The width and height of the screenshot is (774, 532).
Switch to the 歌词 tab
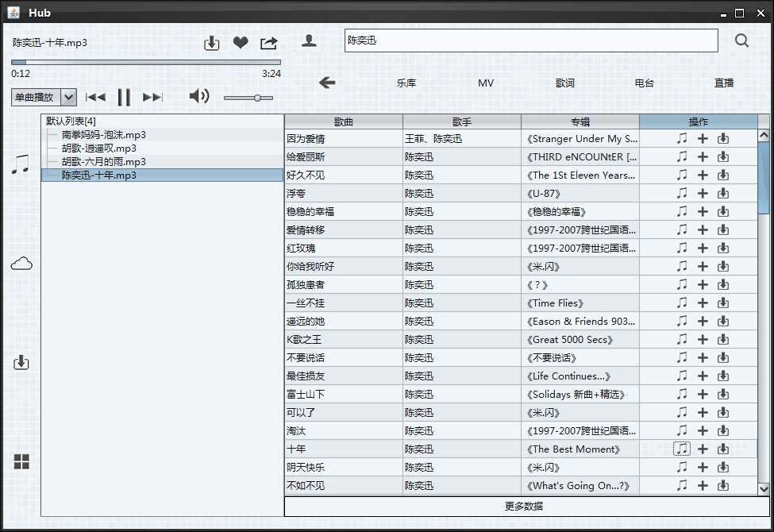pos(565,83)
